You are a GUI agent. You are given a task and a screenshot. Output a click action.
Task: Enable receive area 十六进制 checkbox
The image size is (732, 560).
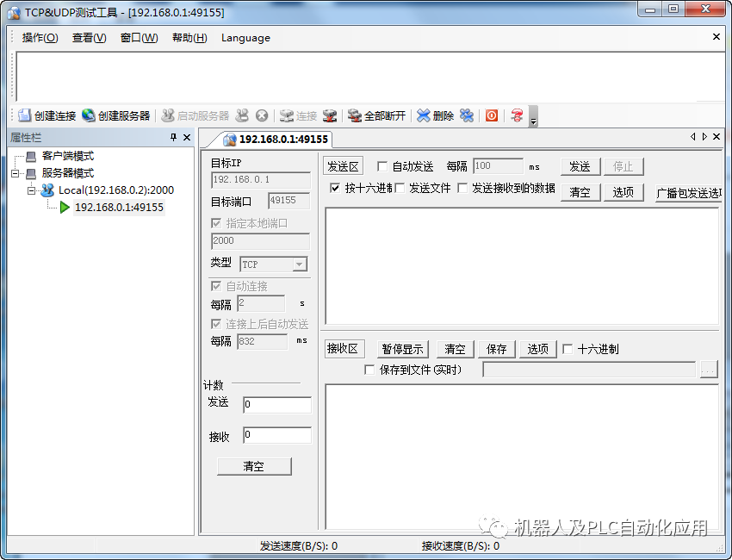(568, 349)
